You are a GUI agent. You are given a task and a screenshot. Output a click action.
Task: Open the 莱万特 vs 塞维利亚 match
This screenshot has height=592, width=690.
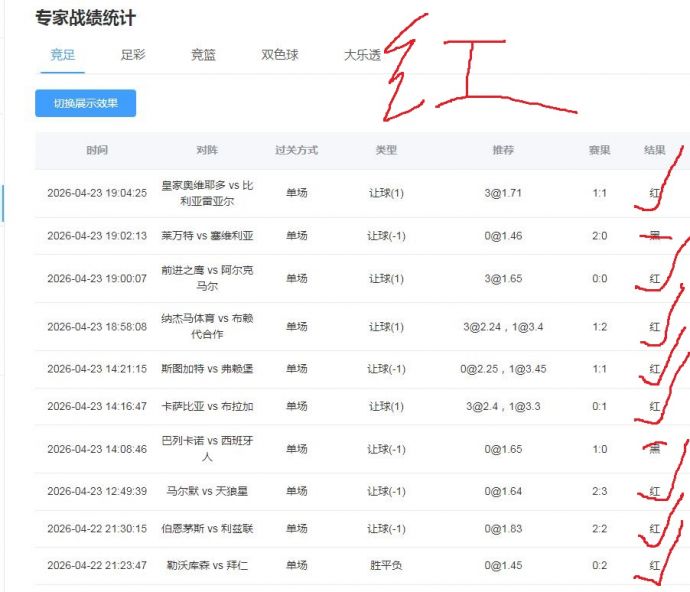click(x=207, y=236)
